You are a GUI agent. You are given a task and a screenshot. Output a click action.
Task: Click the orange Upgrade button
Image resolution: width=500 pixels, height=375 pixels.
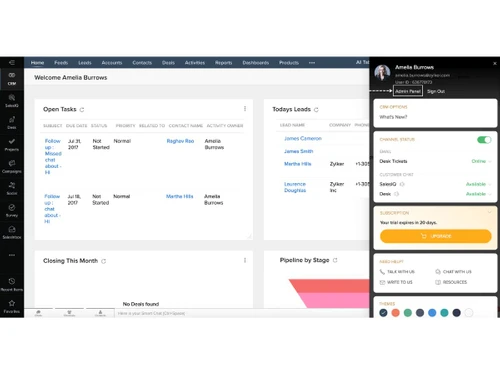coord(436,236)
